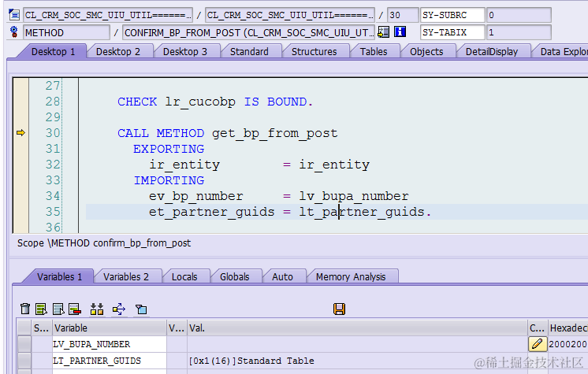Select the Variables 1 tab

coord(59,277)
